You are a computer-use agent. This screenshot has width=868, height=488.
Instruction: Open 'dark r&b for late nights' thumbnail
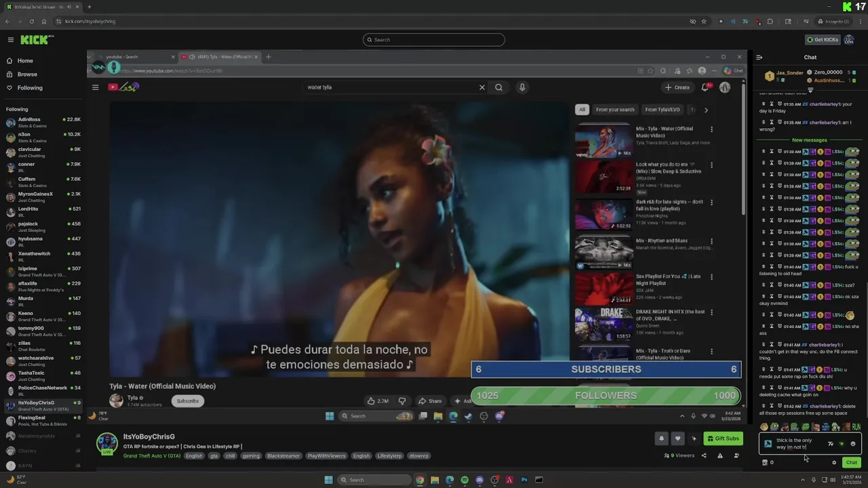pos(604,213)
